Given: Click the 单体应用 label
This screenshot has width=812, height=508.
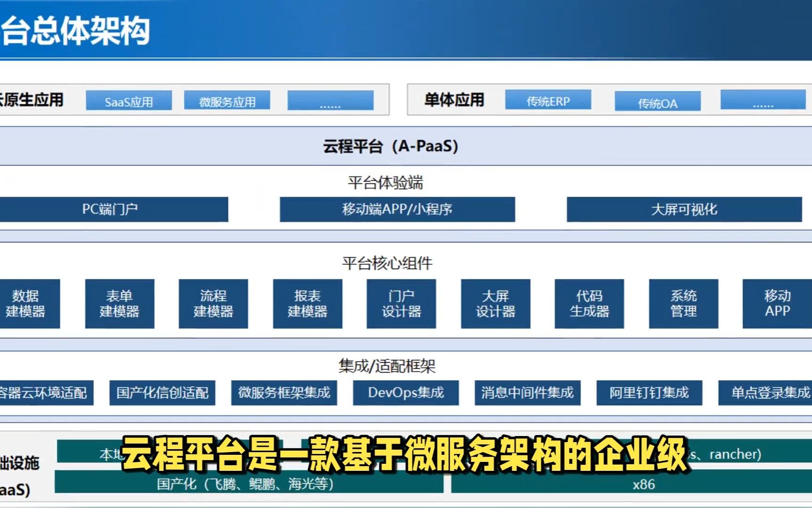Looking at the screenshot, I should [454, 100].
